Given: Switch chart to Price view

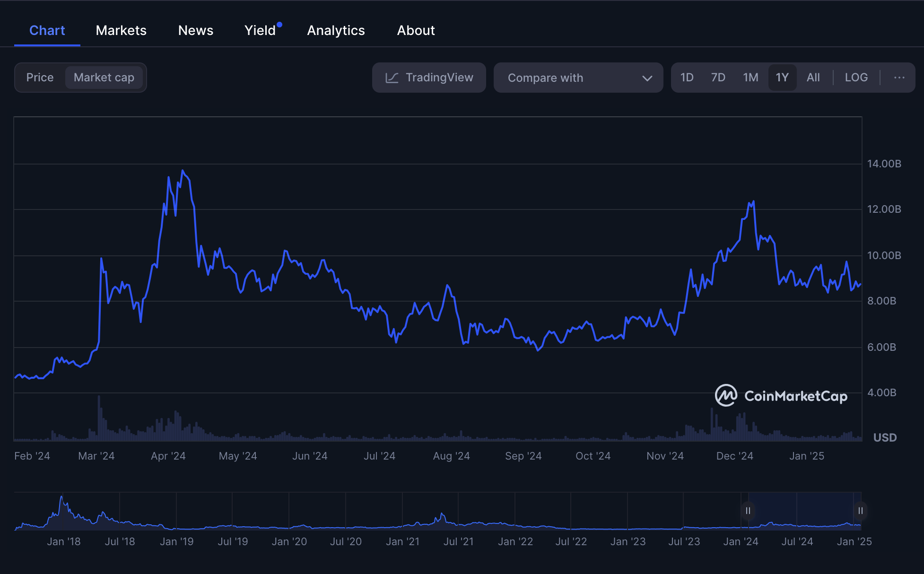Looking at the screenshot, I should pyautogui.click(x=40, y=78).
